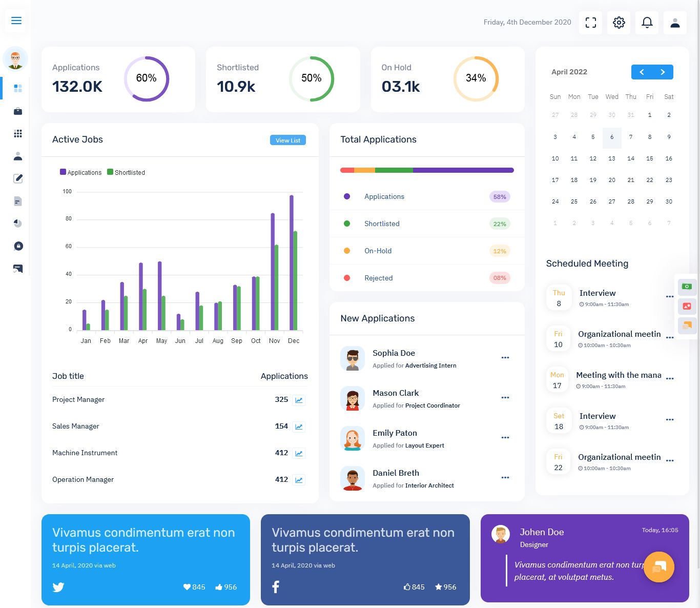Click the View List button
The height and width of the screenshot is (608, 700).
click(x=288, y=140)
